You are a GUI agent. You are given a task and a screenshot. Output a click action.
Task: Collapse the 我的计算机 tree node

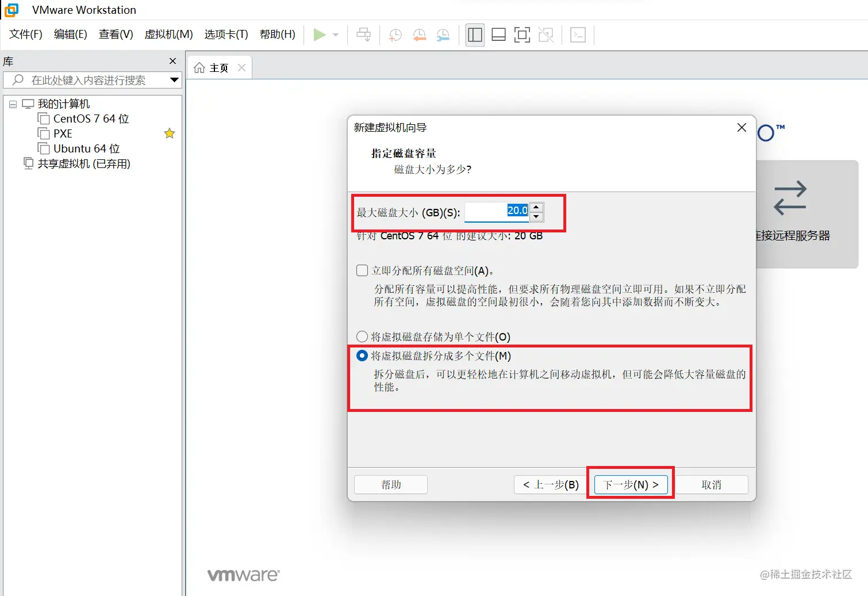click(x=13, y=105)
